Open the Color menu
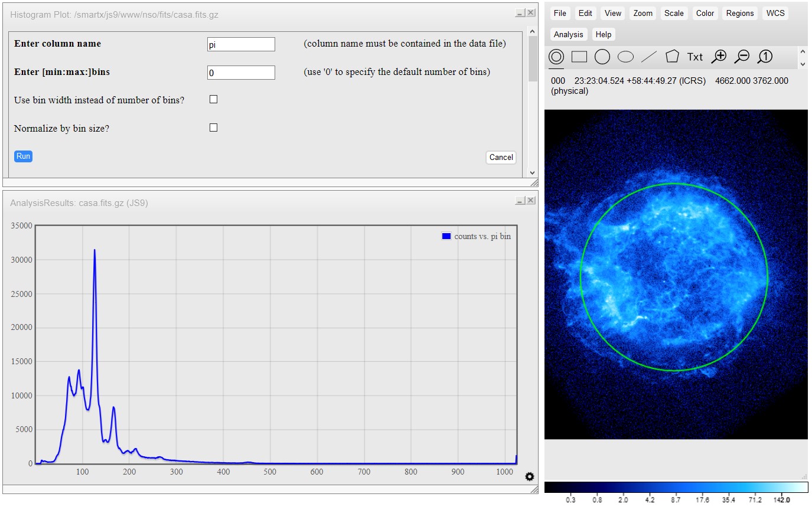Viewport: 812px width, 510px height. pyautogui.click(x=705, y=13)
